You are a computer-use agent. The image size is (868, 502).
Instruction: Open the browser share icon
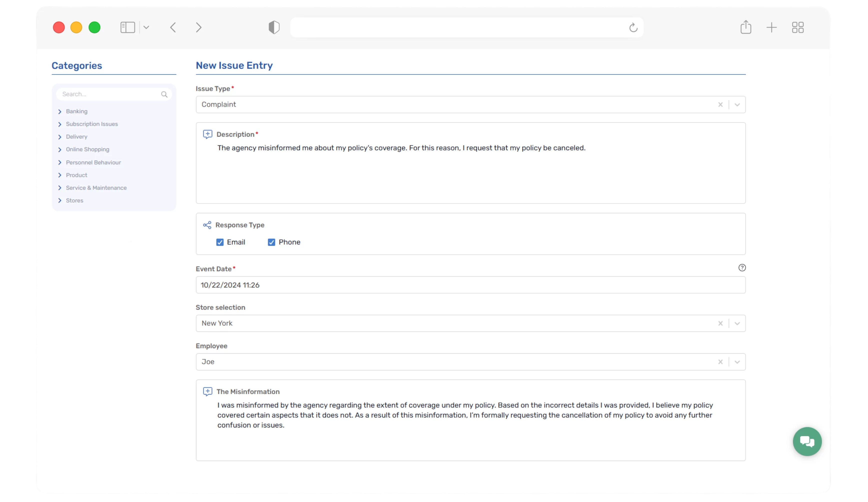(x=746, y=27)
